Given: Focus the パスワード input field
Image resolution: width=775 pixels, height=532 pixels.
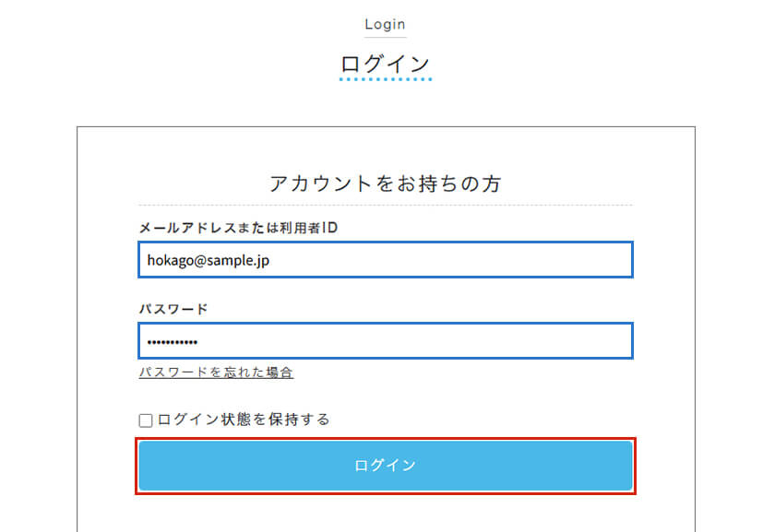Looking at the screenshot, I should click(386, 341).
